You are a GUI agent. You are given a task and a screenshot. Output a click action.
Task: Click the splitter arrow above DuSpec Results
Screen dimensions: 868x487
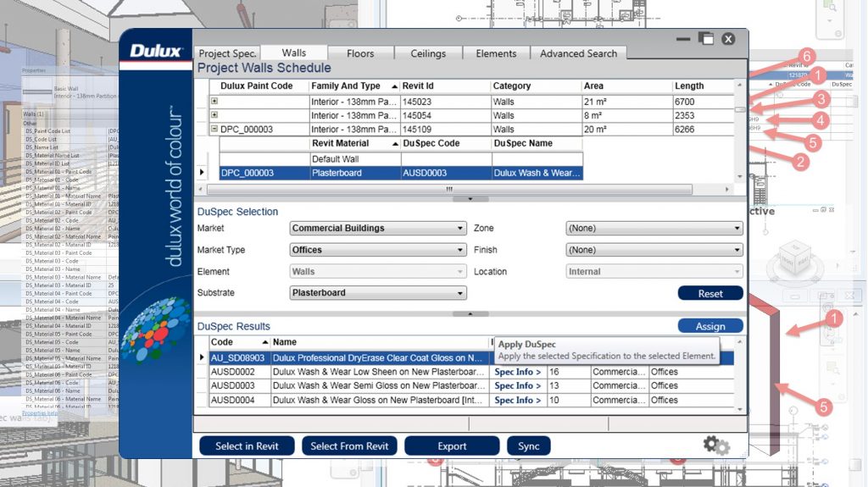(x=470, y=313)
